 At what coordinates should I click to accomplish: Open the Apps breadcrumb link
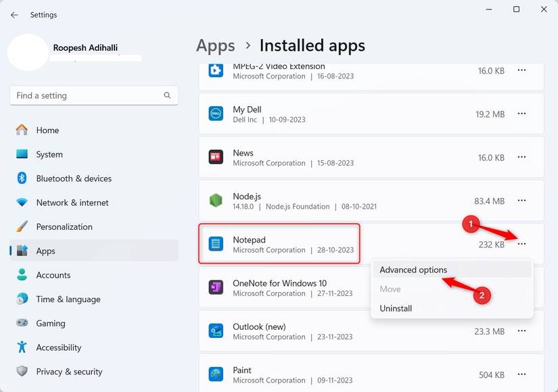tap(215, 45)
